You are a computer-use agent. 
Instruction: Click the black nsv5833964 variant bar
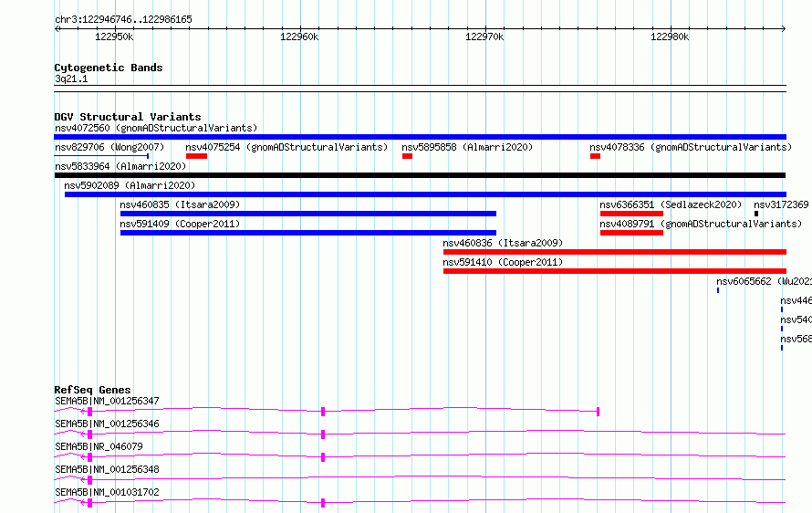click(420, 175)
